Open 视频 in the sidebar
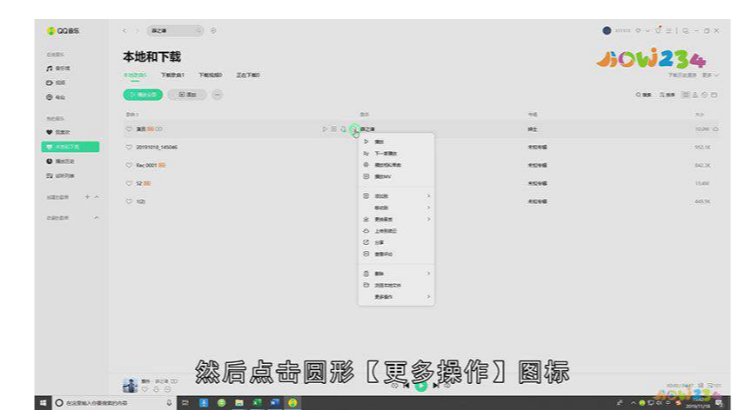The image size is (743, 418). tap(56, 82)
